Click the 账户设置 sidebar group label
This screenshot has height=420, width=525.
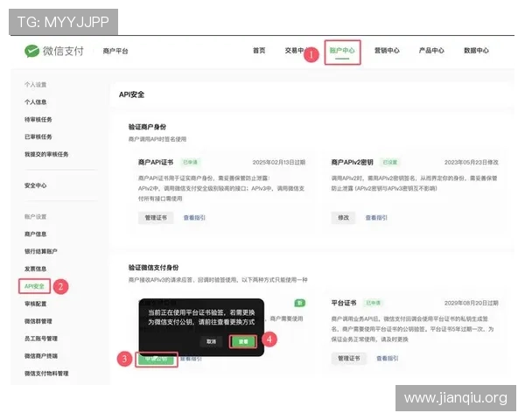(36, 217)
